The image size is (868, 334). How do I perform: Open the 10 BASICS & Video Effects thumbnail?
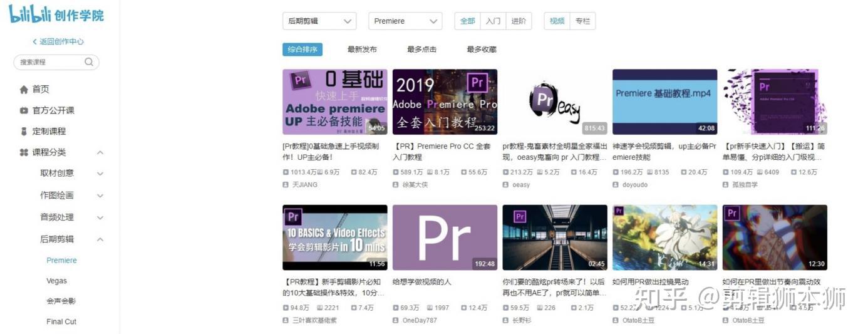pos(335,237)
